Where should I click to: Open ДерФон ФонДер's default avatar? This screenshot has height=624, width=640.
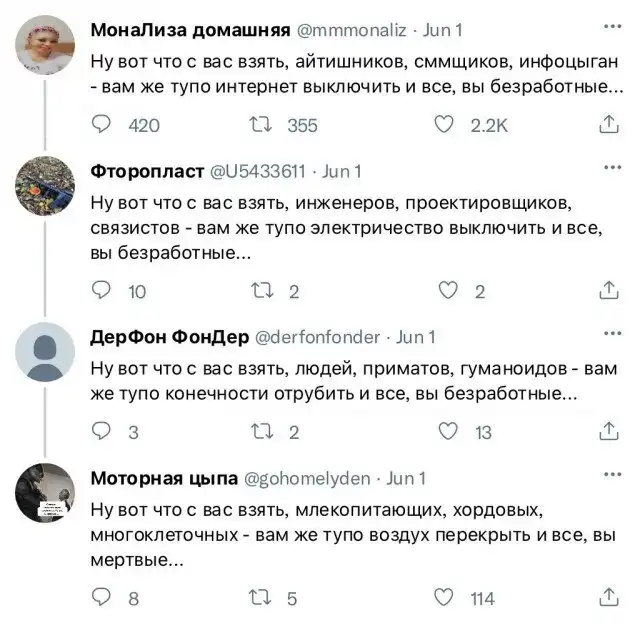click(x=46, y=351)
